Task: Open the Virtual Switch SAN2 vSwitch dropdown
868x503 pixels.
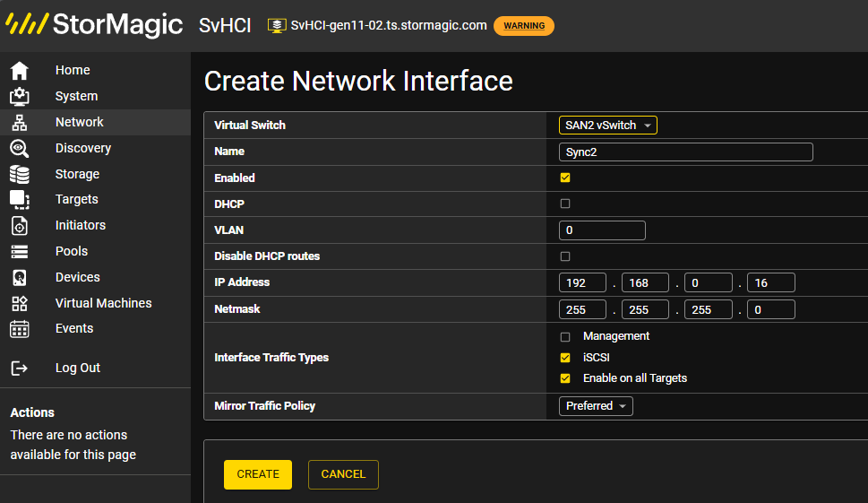Action: pos(608,126)
